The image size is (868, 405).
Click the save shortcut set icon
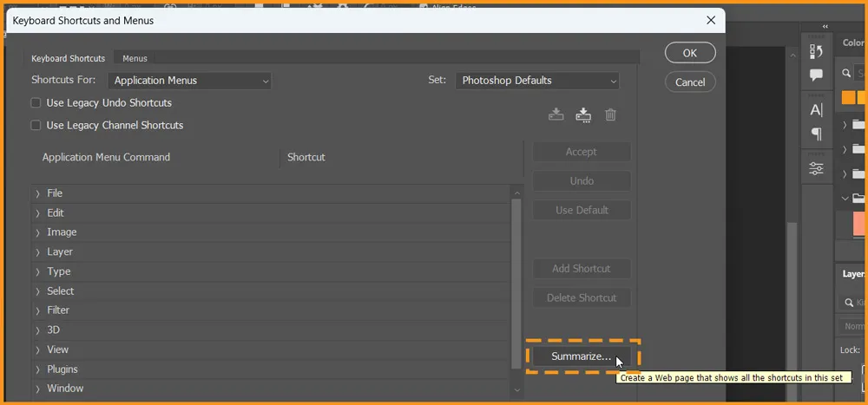coord(556,114)
